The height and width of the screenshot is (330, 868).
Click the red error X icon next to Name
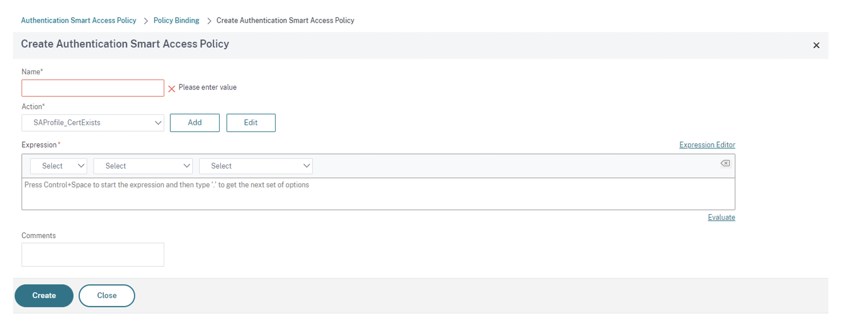[171, 89]
